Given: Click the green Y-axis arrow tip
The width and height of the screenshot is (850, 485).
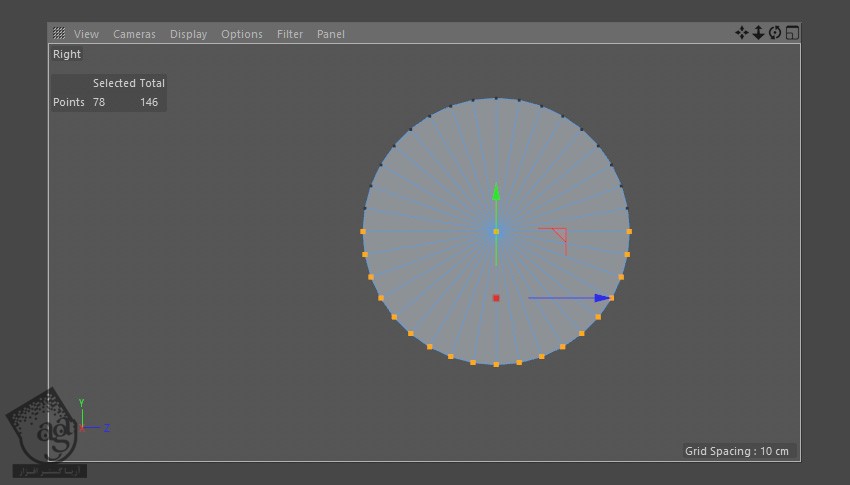Looking at the screenshot, I should pyautogui.click(x=496, y=193).
